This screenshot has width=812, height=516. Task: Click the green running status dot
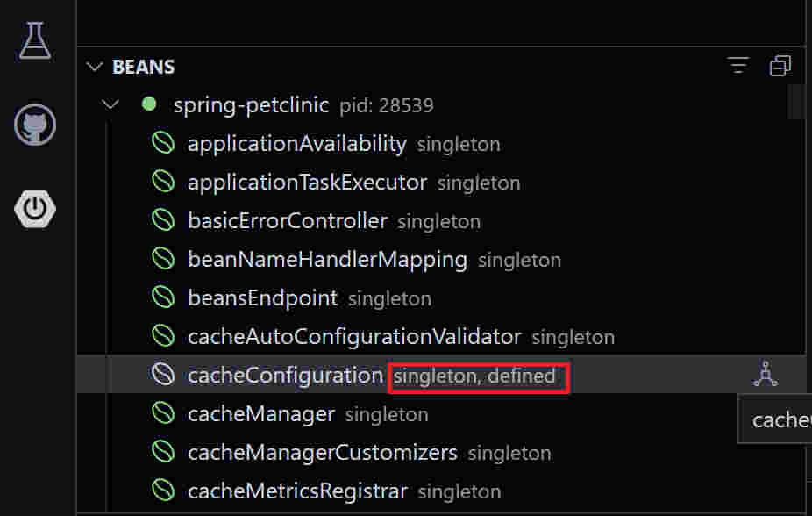coord(149,104)
